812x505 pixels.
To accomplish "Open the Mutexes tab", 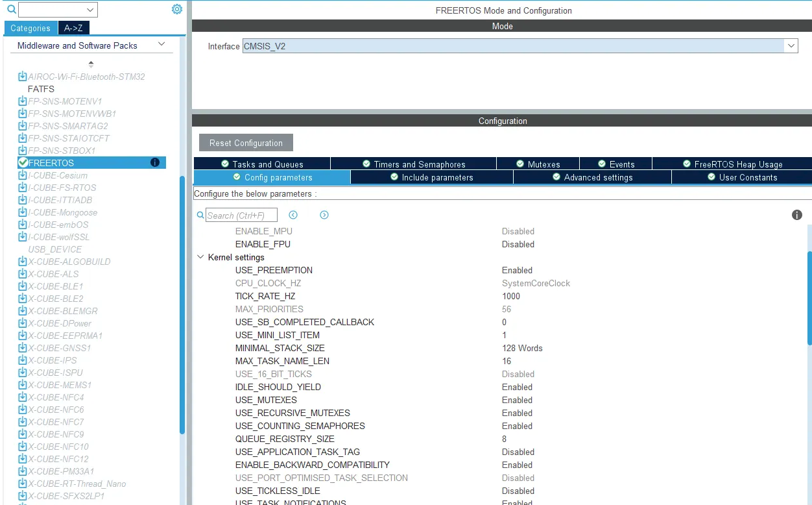I will pyautogui.click(x=538, y=164).
